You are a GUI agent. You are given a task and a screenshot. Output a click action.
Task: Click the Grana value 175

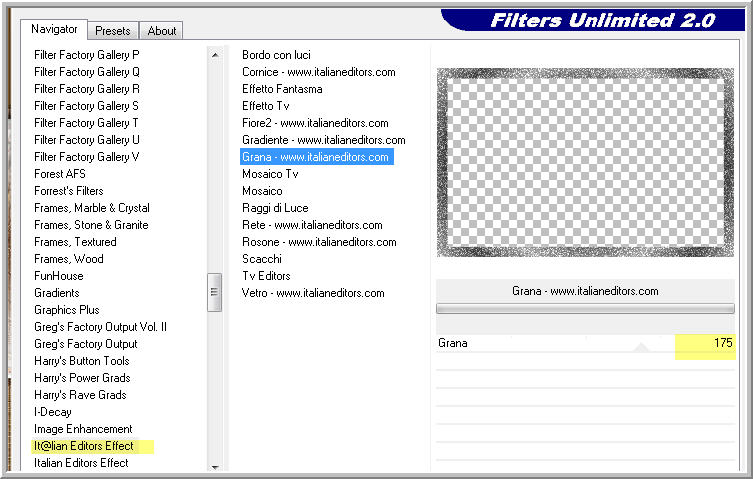pos(723,343)
